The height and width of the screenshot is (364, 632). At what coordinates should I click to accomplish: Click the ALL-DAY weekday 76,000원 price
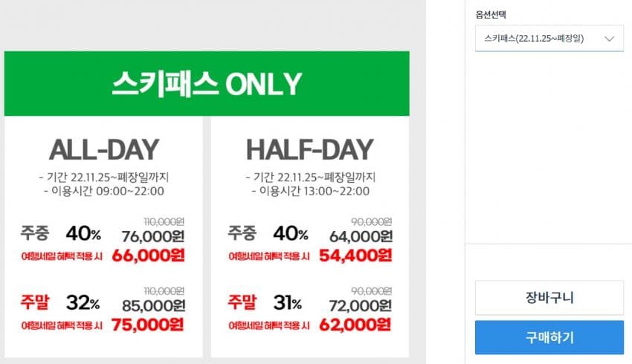coord(153,236)
